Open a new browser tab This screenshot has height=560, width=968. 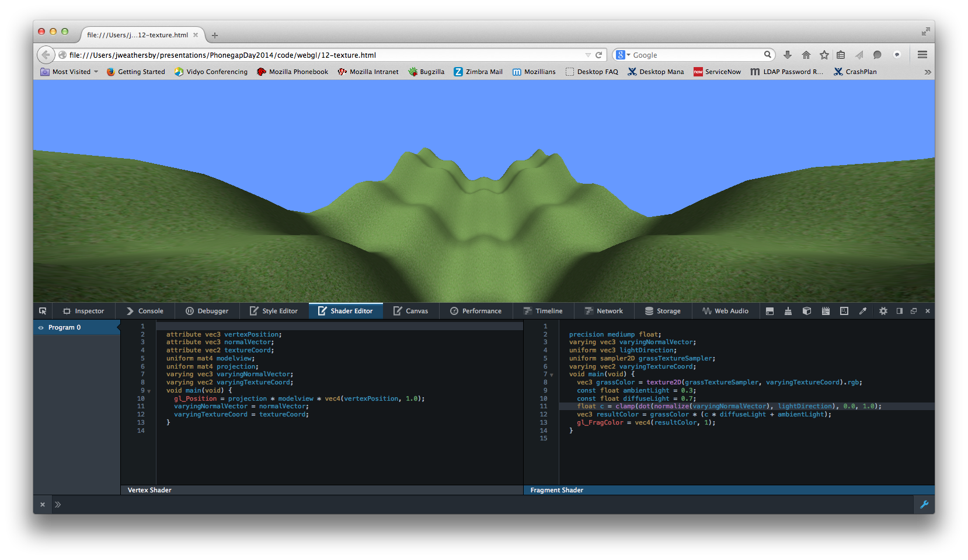point(215,36)
